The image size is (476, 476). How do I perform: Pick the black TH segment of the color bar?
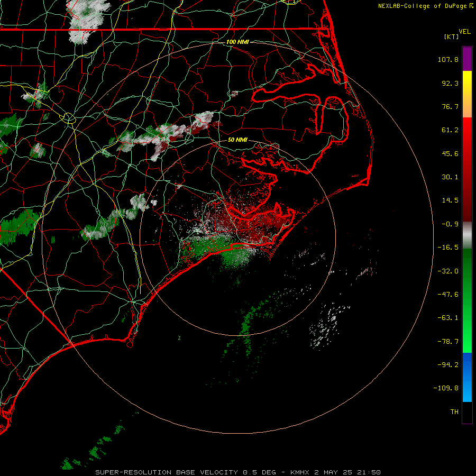467,412
